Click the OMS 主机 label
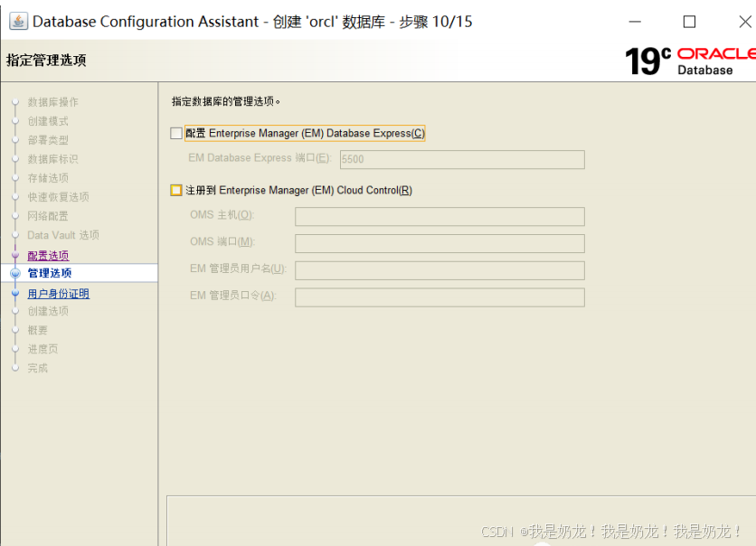Screen dimensions: 756x546 (x=222, y=215)
